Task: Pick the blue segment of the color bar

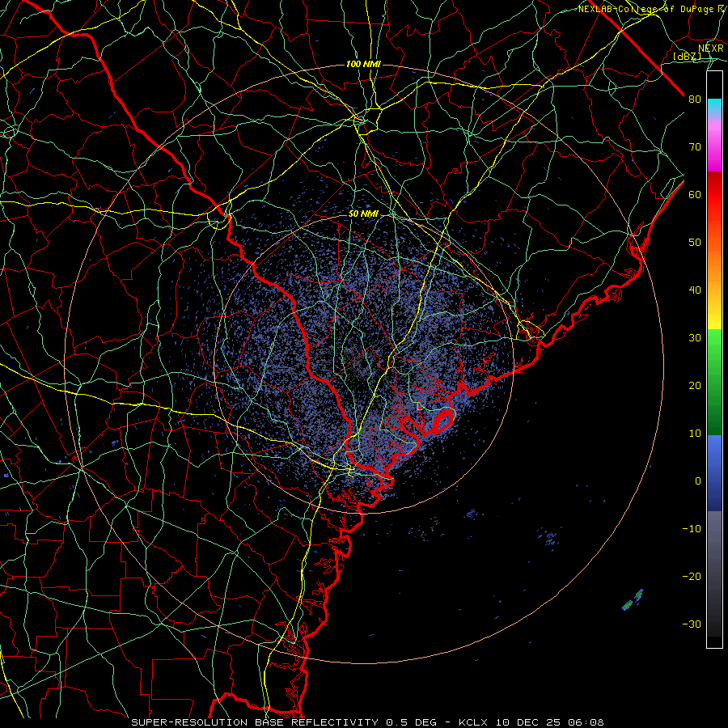Action: 714,473
